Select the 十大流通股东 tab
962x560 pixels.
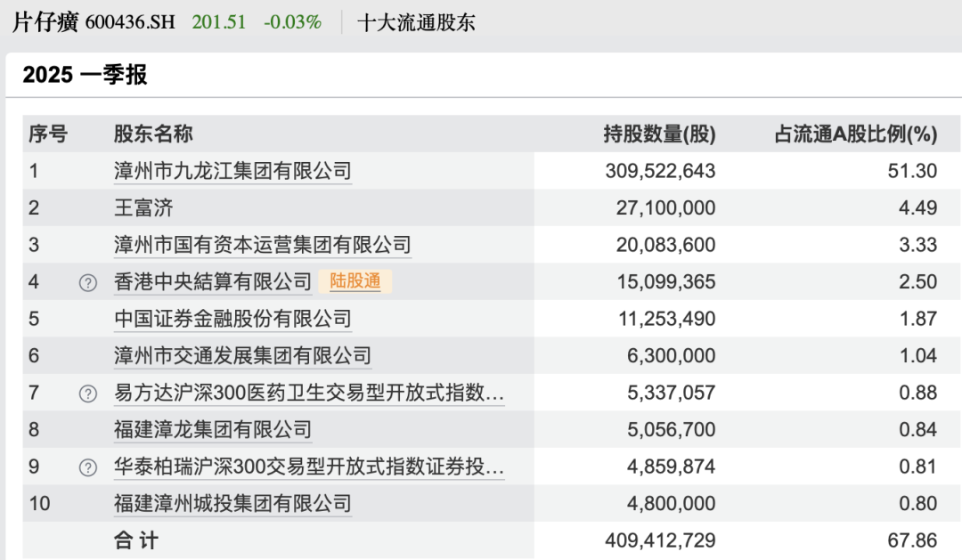416,22
